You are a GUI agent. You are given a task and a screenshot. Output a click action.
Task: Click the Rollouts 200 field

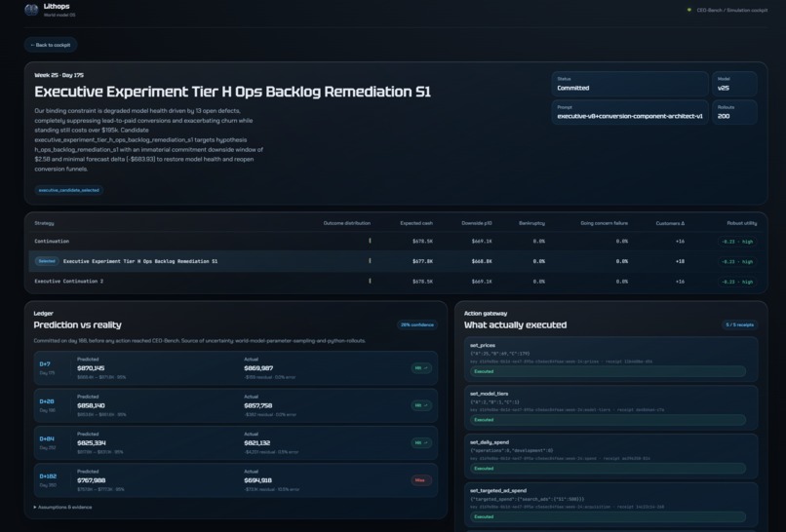coord(734,112)
